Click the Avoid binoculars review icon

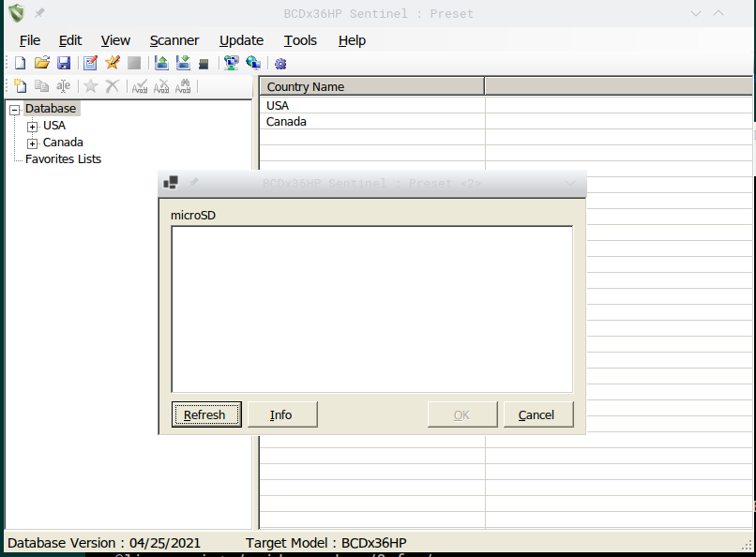point(183,86)
